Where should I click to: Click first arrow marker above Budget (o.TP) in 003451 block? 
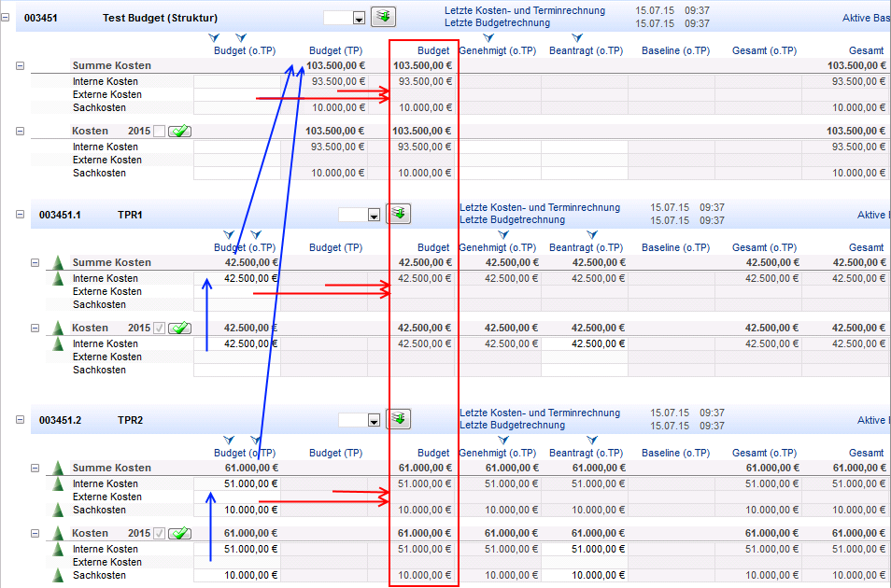click(214, 38)
